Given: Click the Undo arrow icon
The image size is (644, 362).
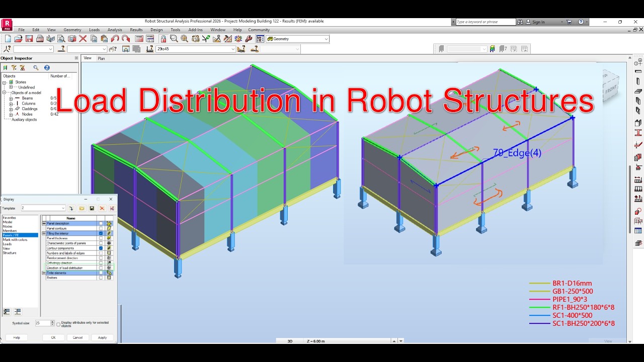Looking at the screenshot, I should pyautogui.click(x=115, y=39).
